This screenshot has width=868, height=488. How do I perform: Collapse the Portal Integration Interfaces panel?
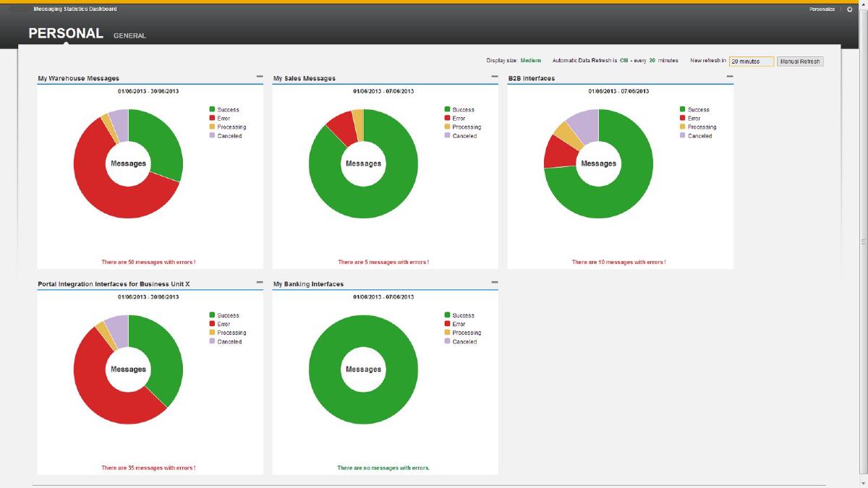260,283
